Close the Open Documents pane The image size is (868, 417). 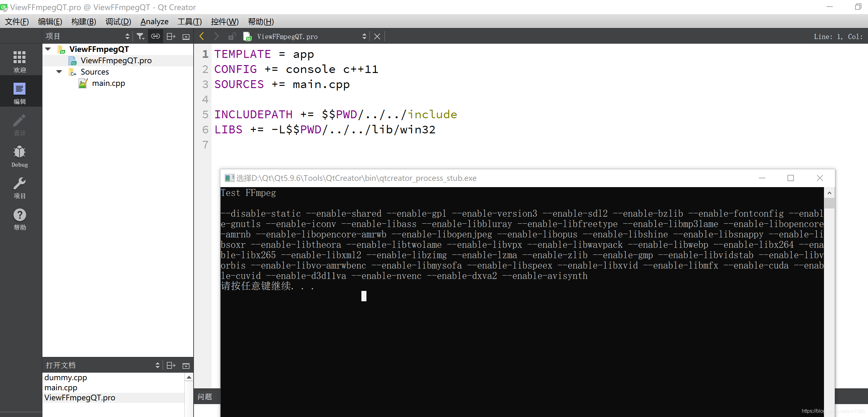click(186, 366)
